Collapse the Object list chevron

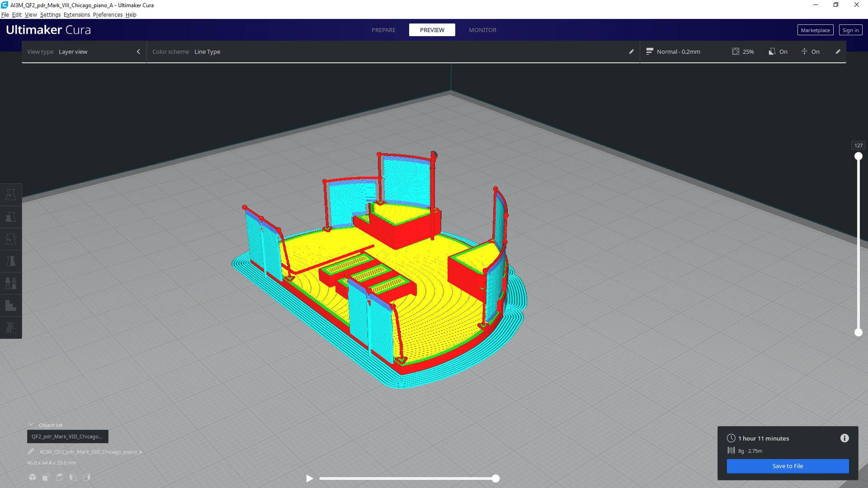pos(31,425)
